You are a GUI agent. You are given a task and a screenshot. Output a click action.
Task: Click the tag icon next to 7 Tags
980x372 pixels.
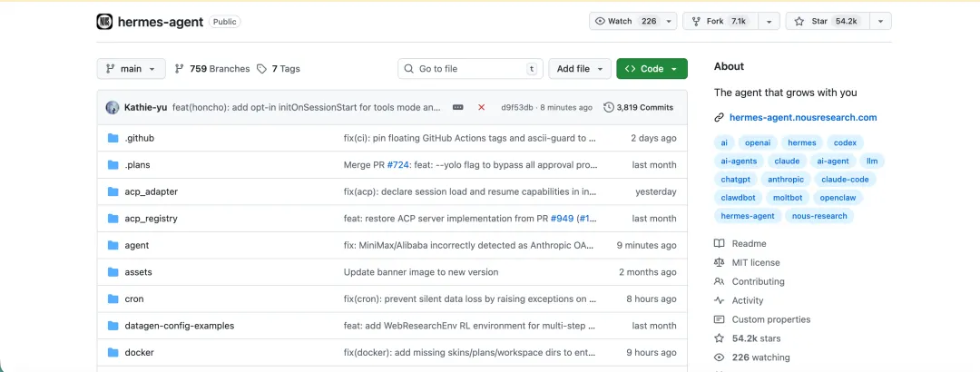[262, 69]
